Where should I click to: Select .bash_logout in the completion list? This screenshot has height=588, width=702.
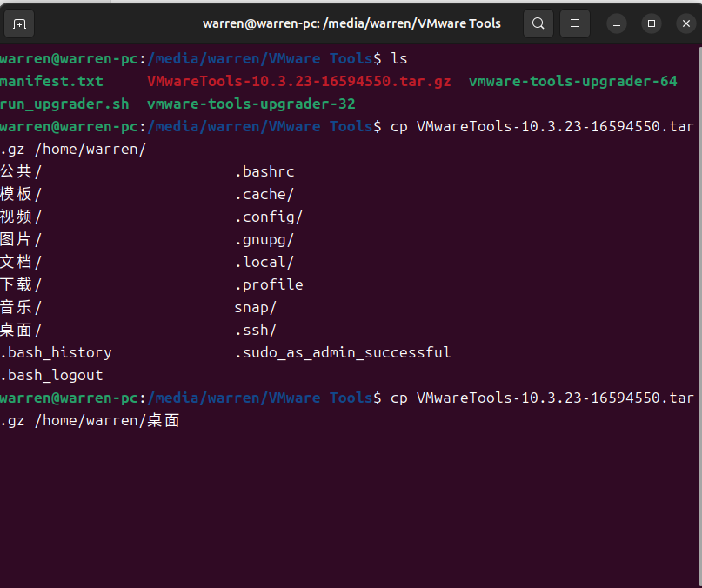[51, 375]
